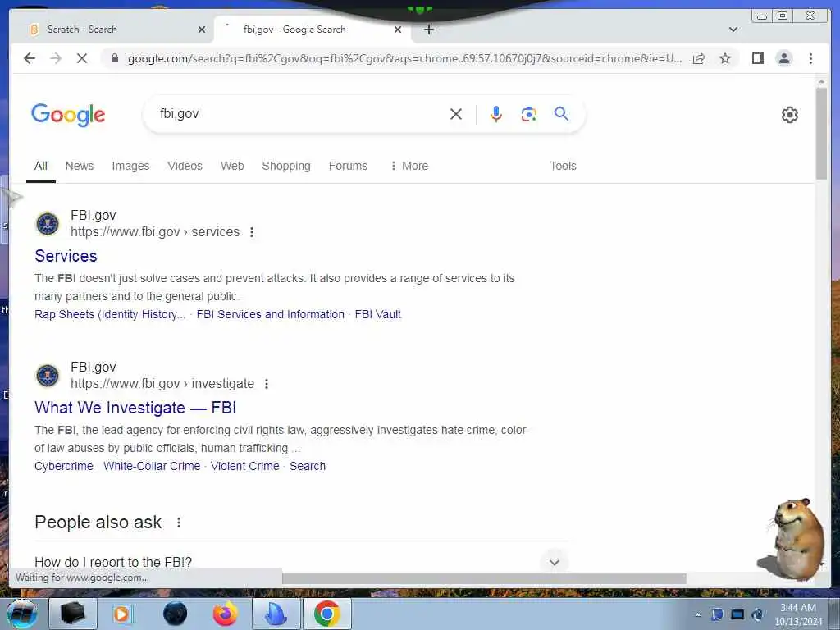Open the Violent Crime sitelink
This screenshot has height=630, width=840.
point(244,466)
